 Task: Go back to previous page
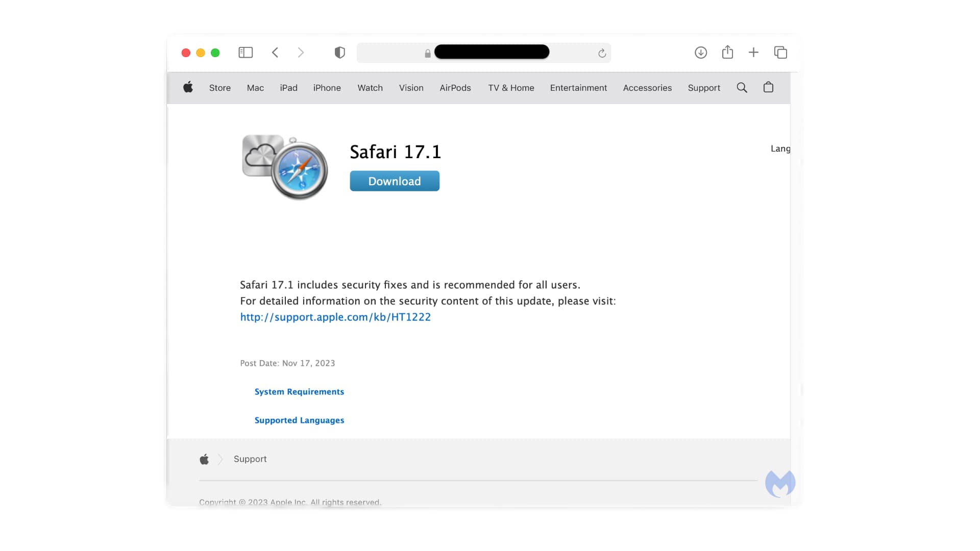275,53
